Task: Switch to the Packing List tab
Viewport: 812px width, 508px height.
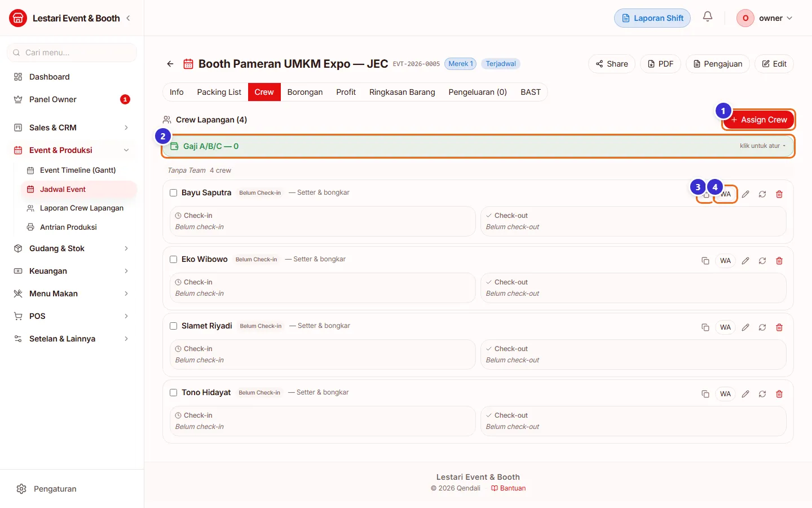Action: 219,92
